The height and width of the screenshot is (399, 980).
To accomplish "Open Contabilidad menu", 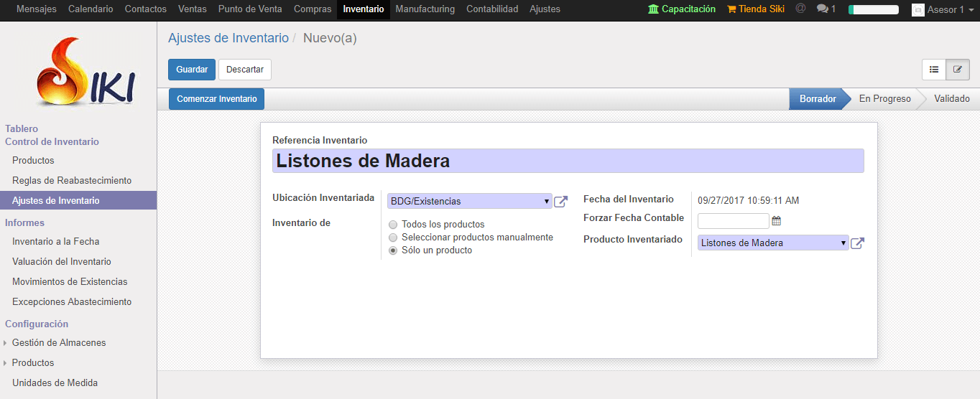I will coord(492,9).
